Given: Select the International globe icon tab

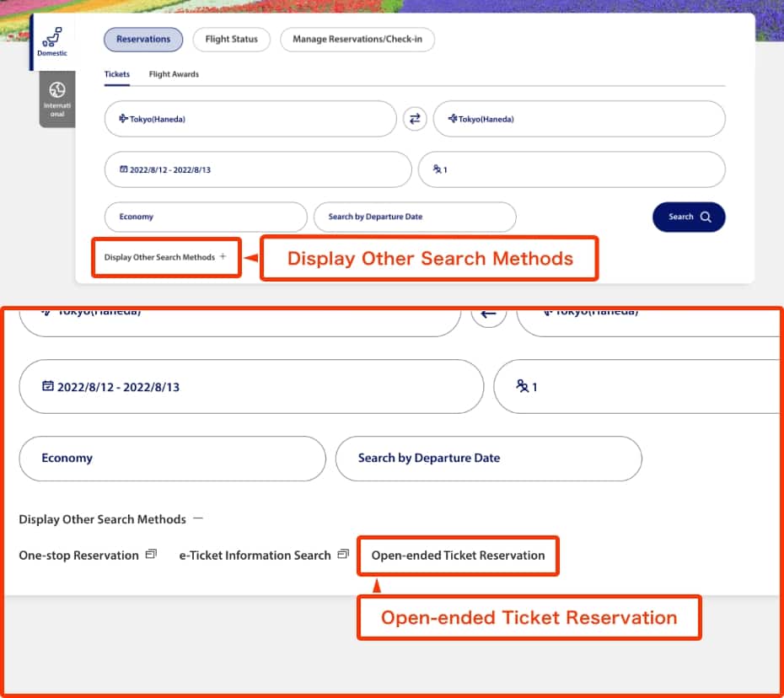Looking at the screenshot, I should [57, 90].
